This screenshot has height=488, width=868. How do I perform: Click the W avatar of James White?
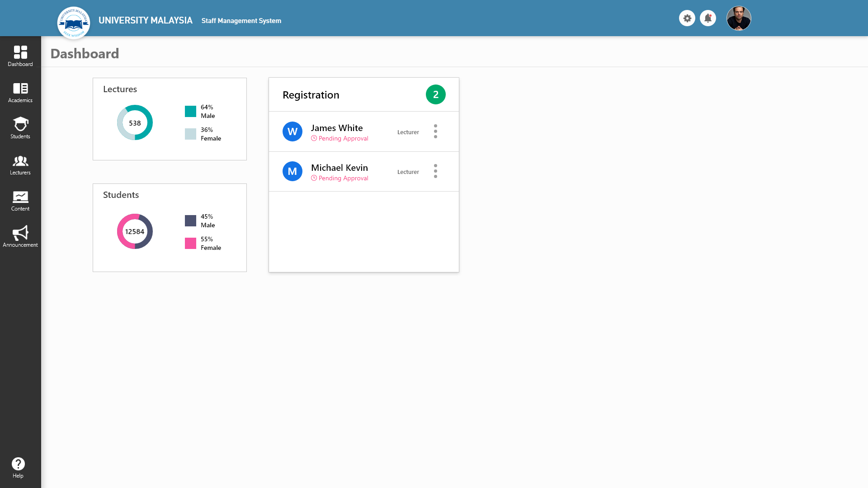[292, 131]
